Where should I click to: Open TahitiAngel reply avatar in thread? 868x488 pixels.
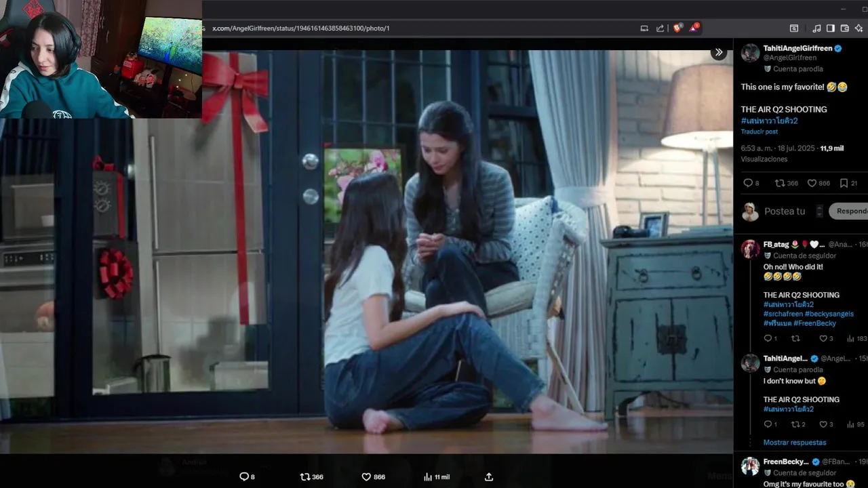click(x=750, y=363)
